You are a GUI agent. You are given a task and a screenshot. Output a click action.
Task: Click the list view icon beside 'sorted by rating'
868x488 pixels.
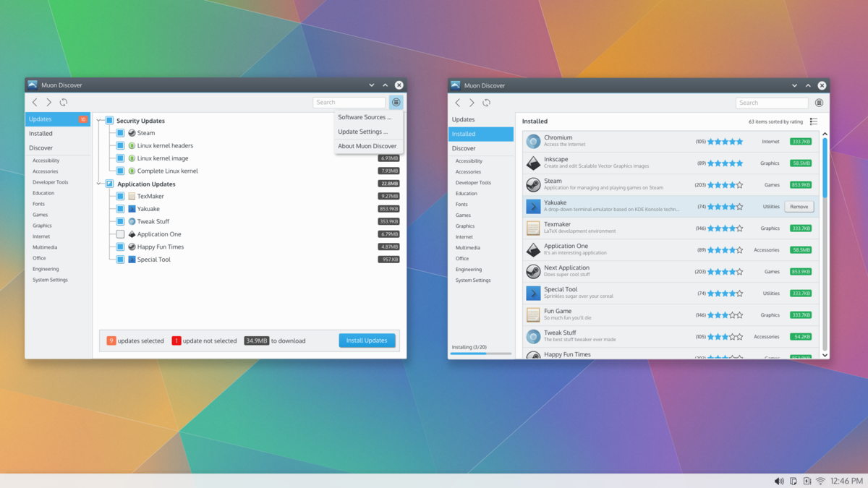pos(814,121)
